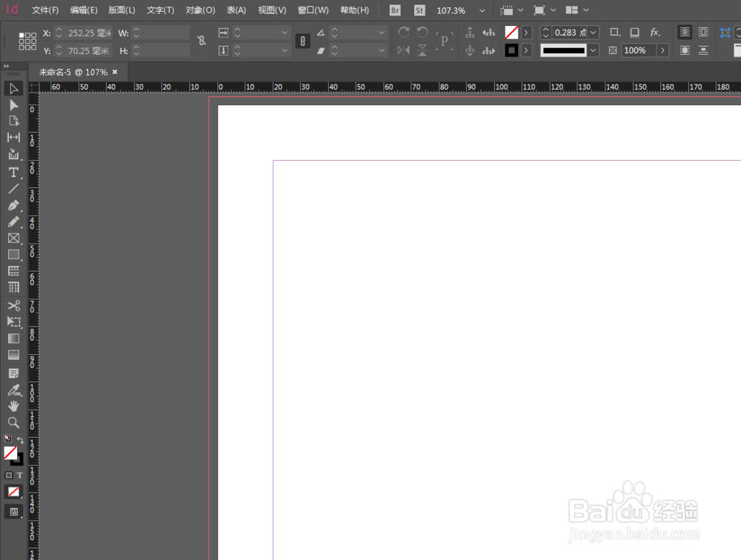Image resolution: width=741 pixels, height=560 pixels.
Task: Select the Selection tool arrow
Action: click(x=13, y=88)
